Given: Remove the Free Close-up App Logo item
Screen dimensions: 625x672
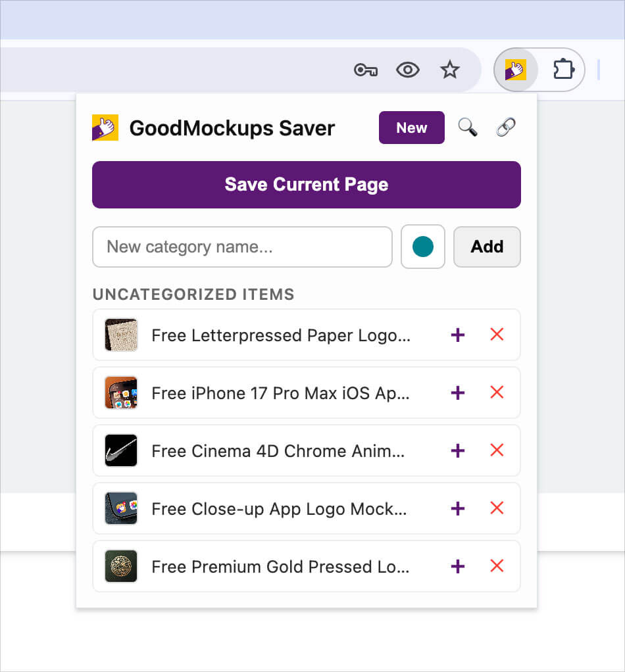Looking at the screenshot, I should [497, 508].
